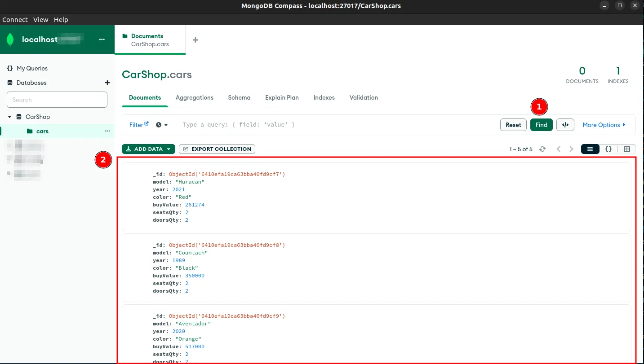This screenshot has width=644, height=364.
Task: Select the Documents CarShop.cars tab
Action: [150, 40]
